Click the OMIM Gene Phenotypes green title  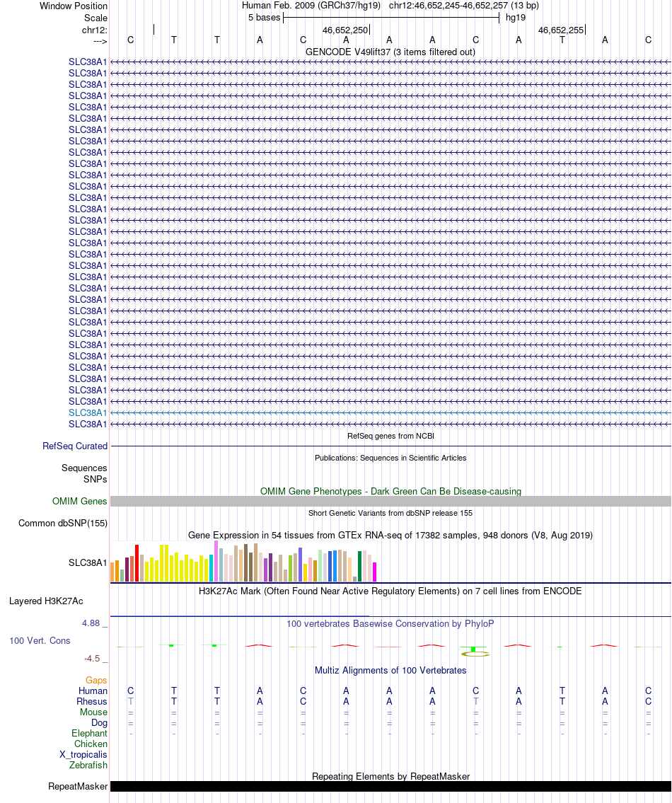point(390,491)
